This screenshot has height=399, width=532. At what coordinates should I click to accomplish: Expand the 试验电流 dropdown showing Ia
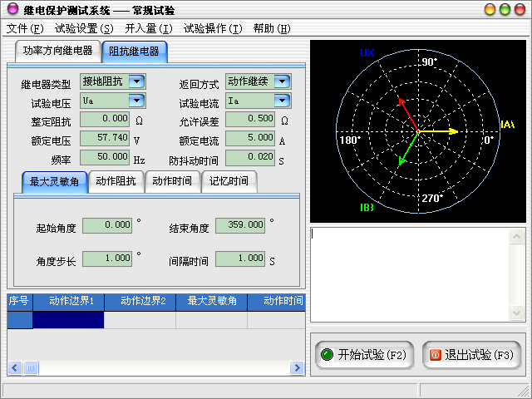pyautogui.click(x=282, y=101)
